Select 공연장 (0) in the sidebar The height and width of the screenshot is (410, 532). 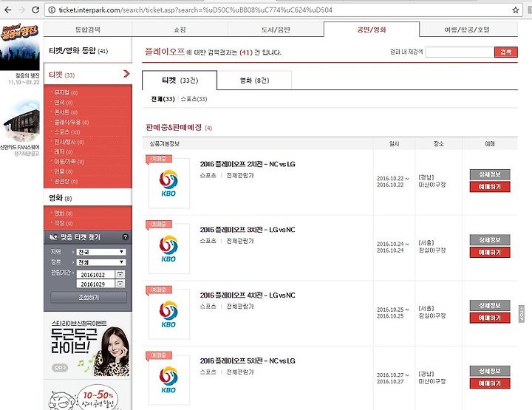pos(66,182)
